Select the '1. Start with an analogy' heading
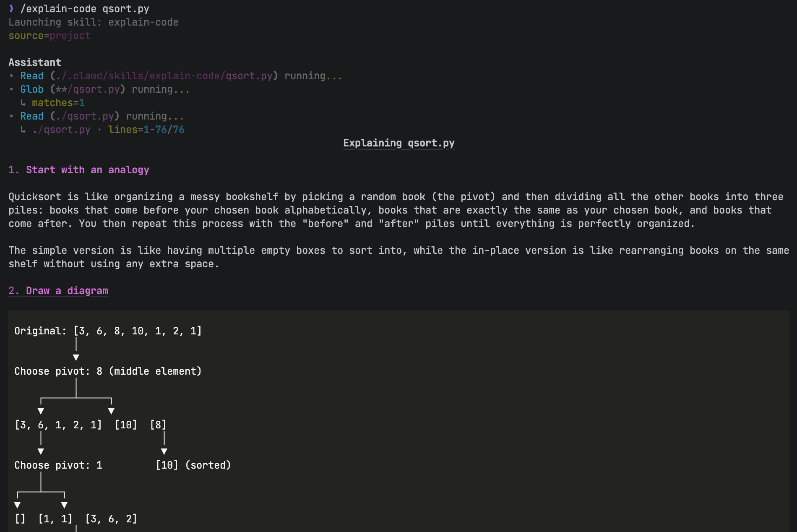This screenshot has width=797, height=532. [79, 170]
